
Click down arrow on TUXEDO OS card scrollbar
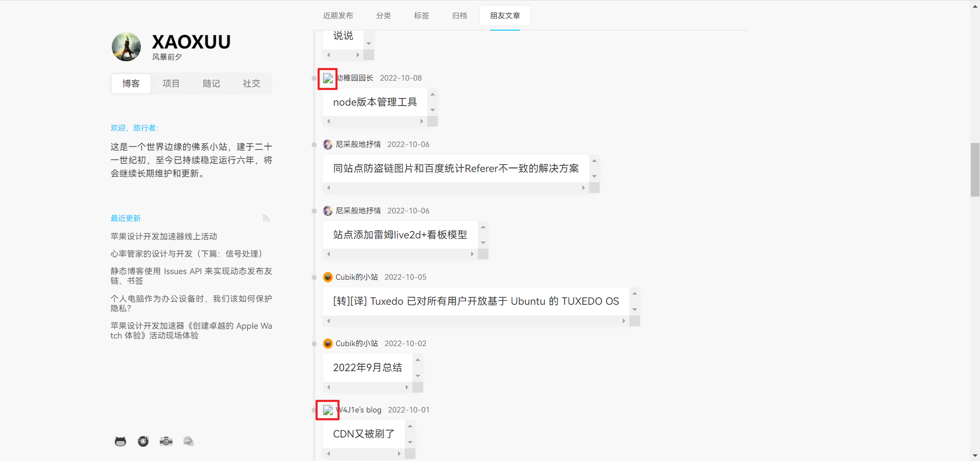(634, 310)
